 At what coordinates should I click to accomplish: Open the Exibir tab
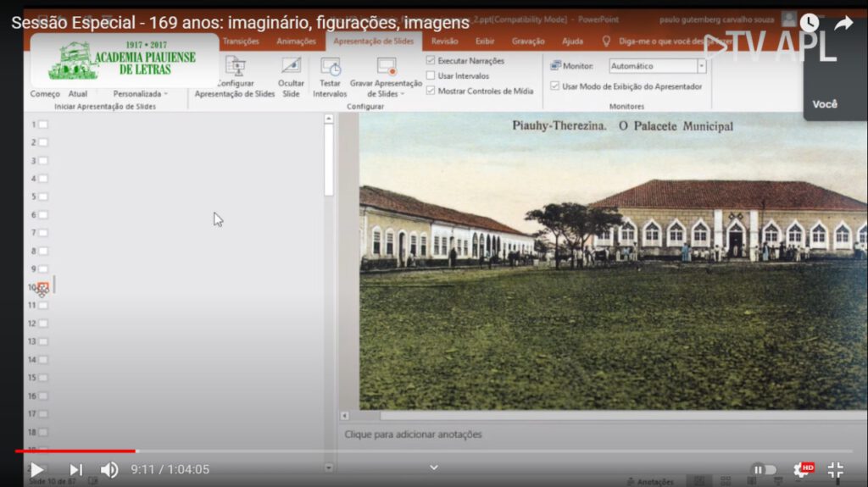click(485, 41)
